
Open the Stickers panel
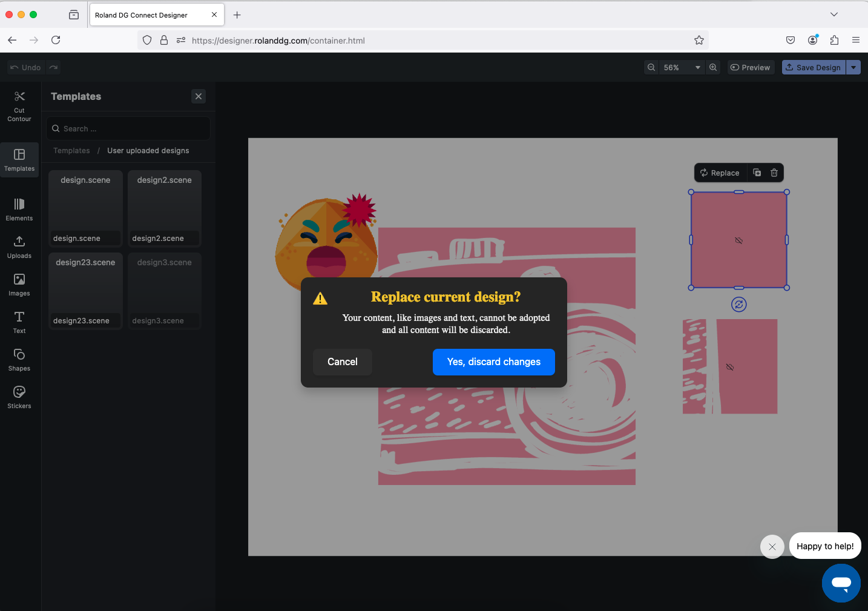click(x=19, y=397)
